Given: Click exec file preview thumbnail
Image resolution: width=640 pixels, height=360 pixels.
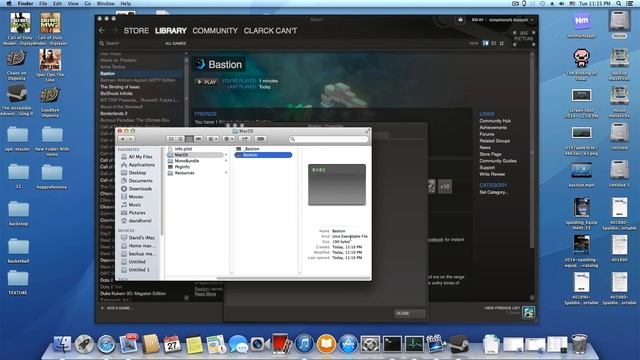Looking at the screenshot, I should [x=337, y=184].
